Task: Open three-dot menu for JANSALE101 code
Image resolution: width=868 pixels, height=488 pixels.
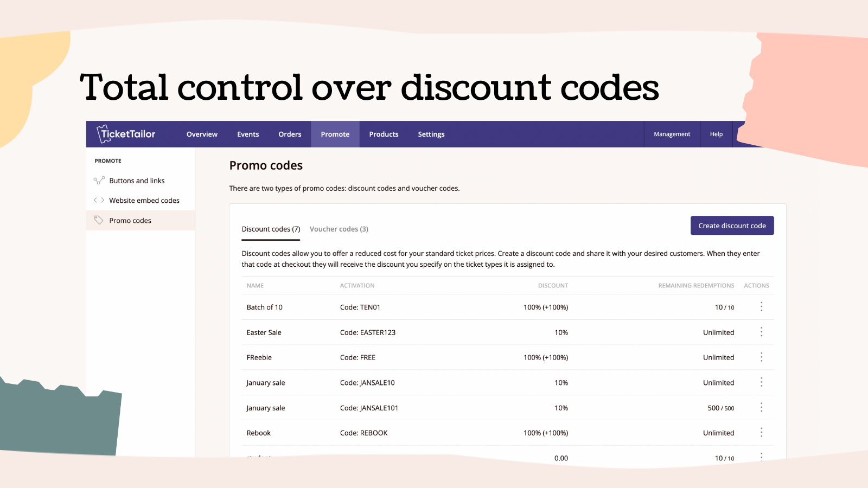Action: coord(761,408)
